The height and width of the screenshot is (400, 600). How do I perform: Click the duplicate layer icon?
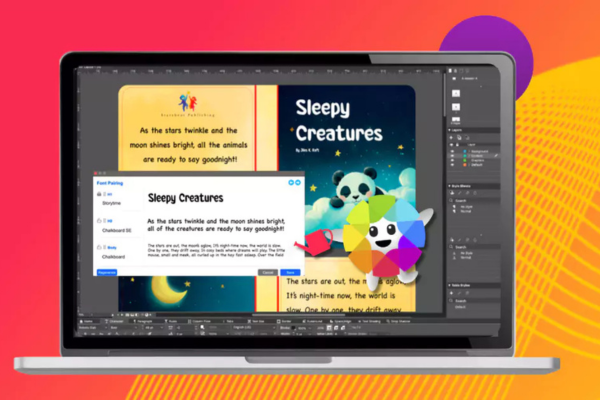point(459,137)
